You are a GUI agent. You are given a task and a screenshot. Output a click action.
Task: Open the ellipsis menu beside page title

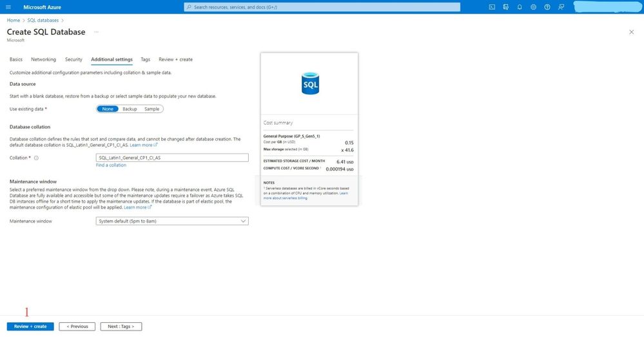point(96,32)
